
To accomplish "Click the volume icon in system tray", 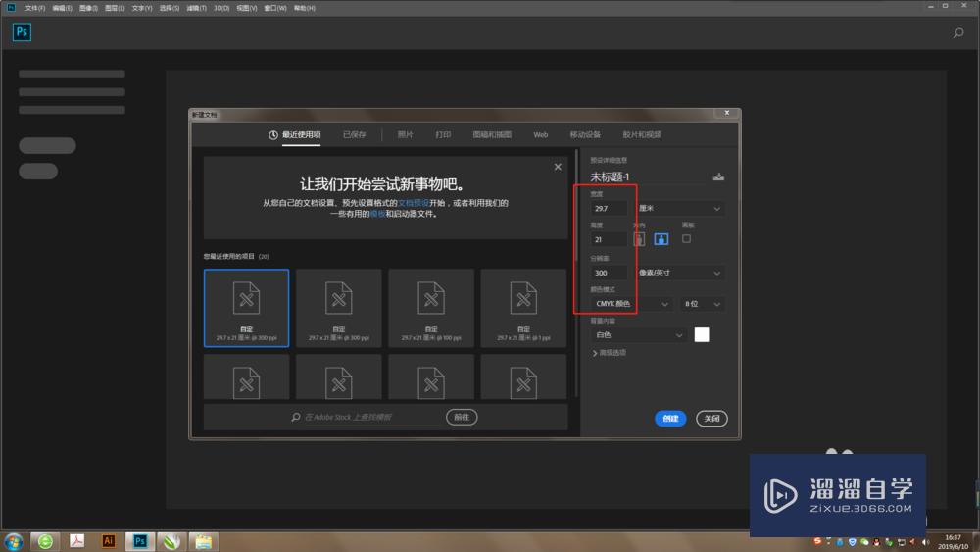I will pos(925,542).
